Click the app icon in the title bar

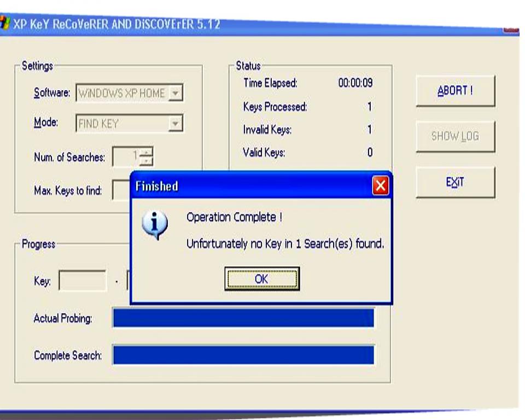(4, 24)
